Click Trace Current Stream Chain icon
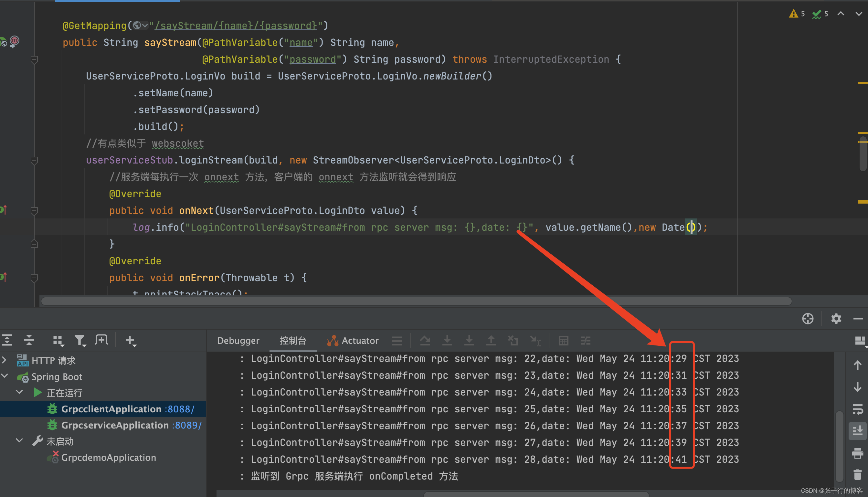 pyautogui.click(x=585, y=341)
